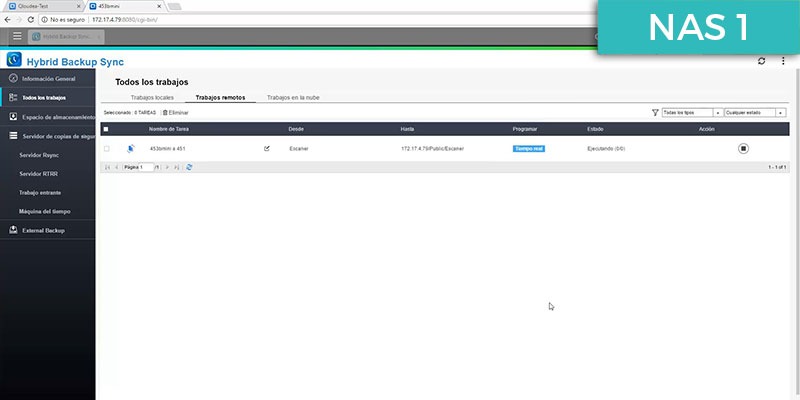
Task: Click the '1 - 1 of 1' pager count
Action: click(x=777, y=167)
